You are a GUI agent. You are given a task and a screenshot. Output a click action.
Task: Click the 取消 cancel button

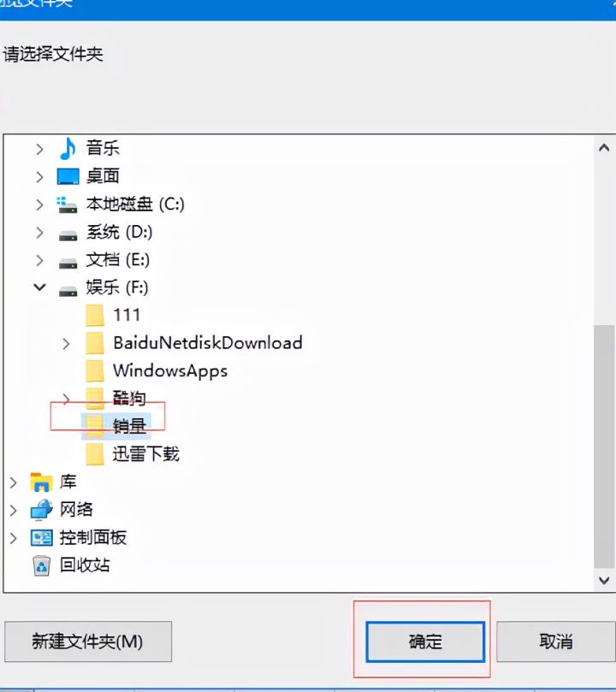point(556,642)
